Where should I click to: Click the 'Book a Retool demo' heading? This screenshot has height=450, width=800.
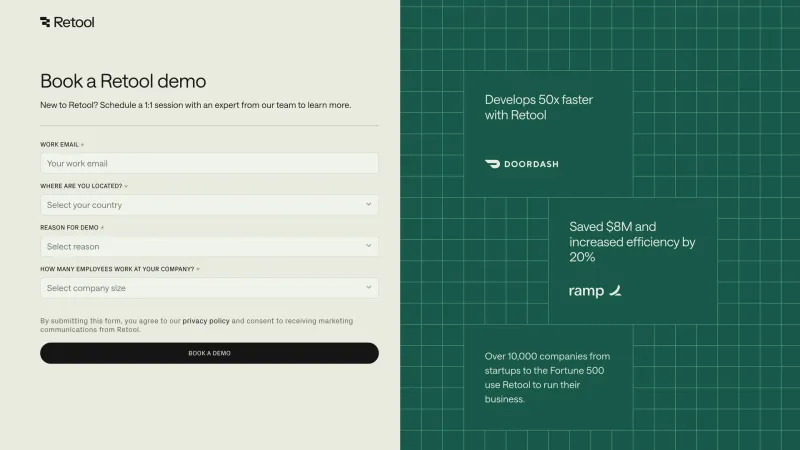[x=123, y=81]
